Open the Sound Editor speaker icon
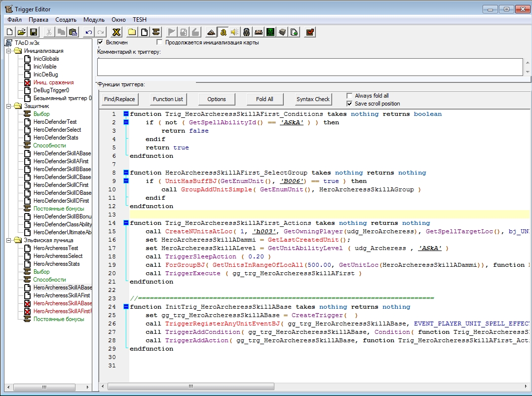The height and width of the screenshot is (396, 532). coord(234,32)
